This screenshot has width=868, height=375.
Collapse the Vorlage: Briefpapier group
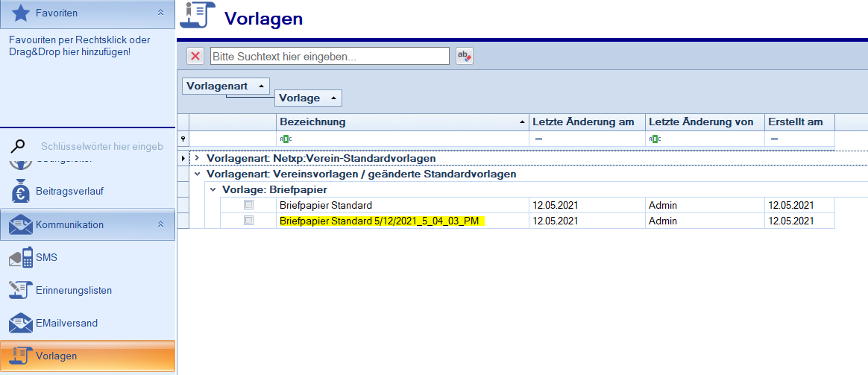pyautogui.click(x=213, y=189)
